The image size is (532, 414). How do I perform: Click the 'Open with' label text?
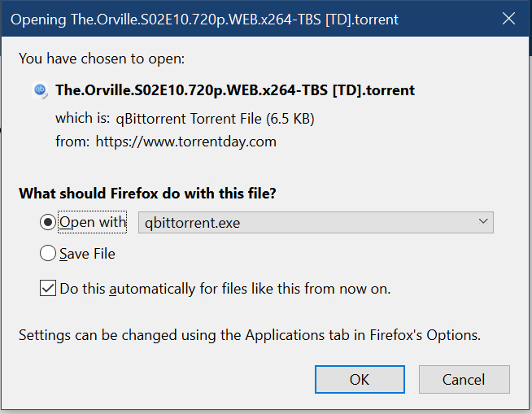pyautogui.click(x=94, y=222)
